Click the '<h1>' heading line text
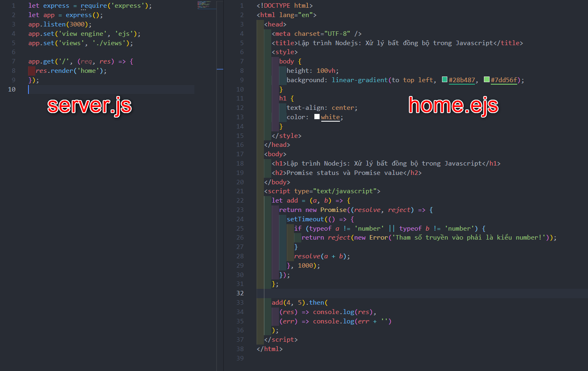 tap(386, 164)
